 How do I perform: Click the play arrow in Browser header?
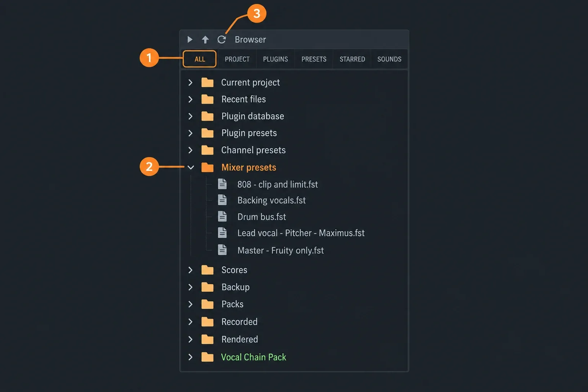(190, 39)
